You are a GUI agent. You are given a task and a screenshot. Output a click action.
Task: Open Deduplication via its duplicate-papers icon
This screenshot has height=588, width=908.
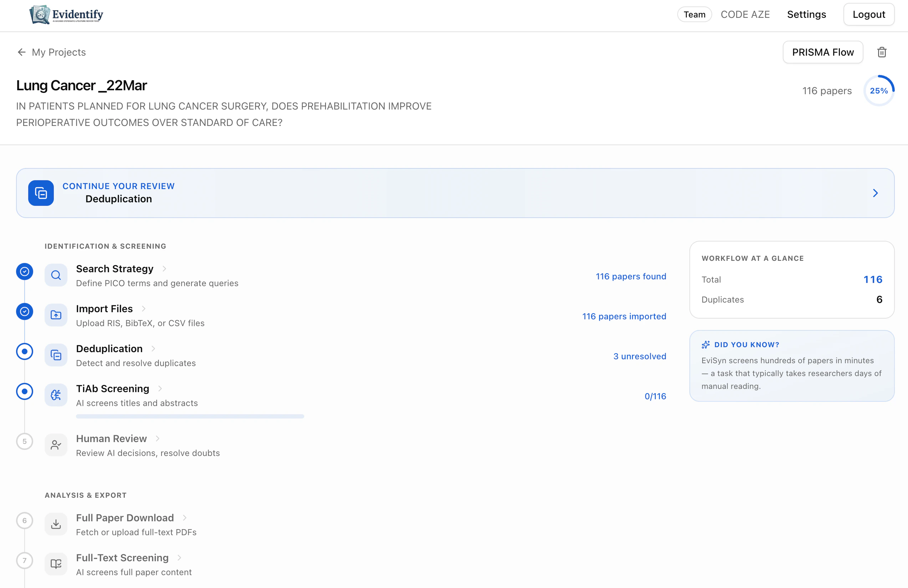pyautogui.click(x=56, y=355)
